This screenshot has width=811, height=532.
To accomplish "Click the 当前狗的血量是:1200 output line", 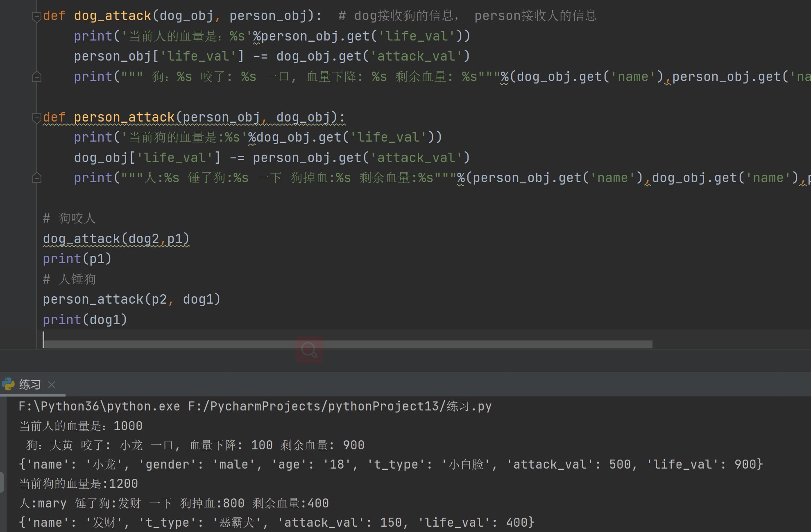I will click(x=78, y=484).
